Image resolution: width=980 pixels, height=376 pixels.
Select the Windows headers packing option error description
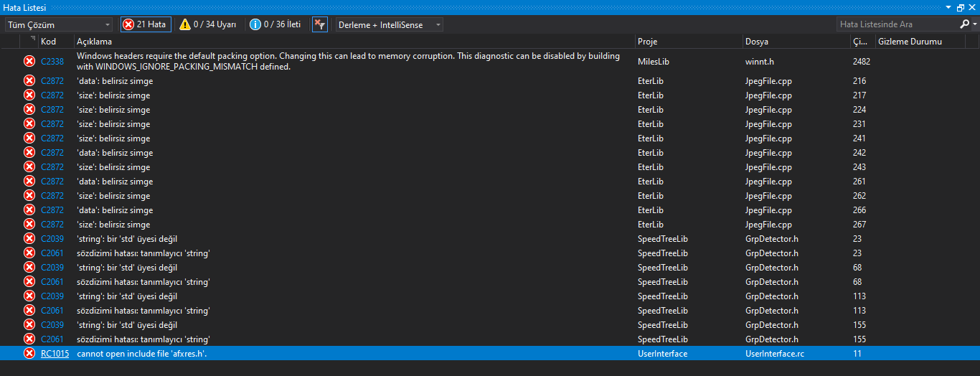click(349, 61)
